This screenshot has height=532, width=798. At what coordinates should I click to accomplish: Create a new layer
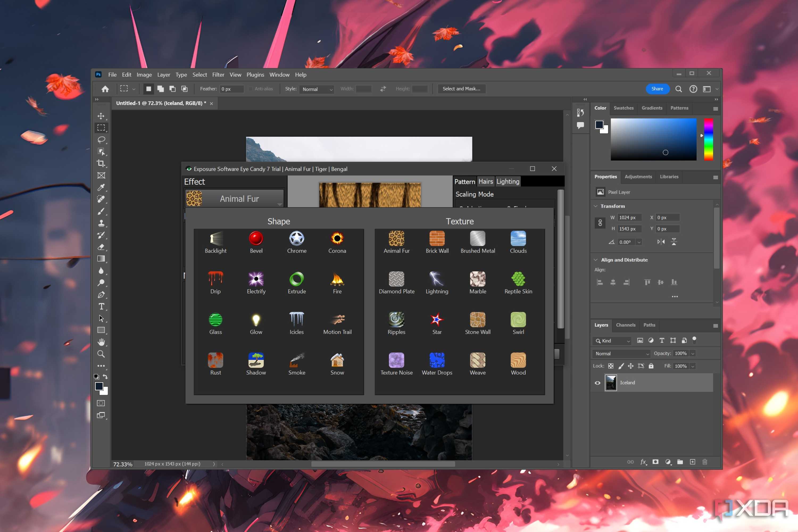pyautogui.click(x=692, y=462)
